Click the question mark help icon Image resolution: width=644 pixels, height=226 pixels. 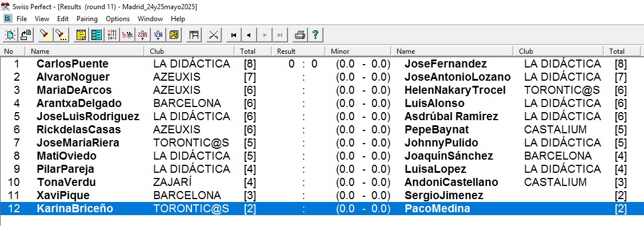pos(315,35)
